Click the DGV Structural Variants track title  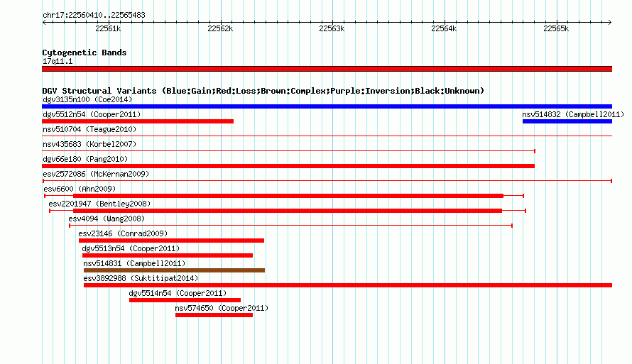263,91
